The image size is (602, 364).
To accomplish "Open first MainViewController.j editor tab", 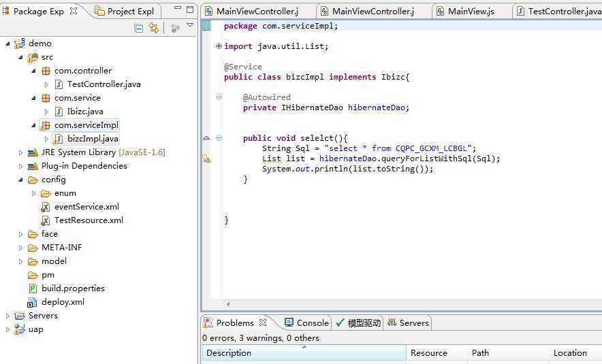I will [x=257, y=12].
